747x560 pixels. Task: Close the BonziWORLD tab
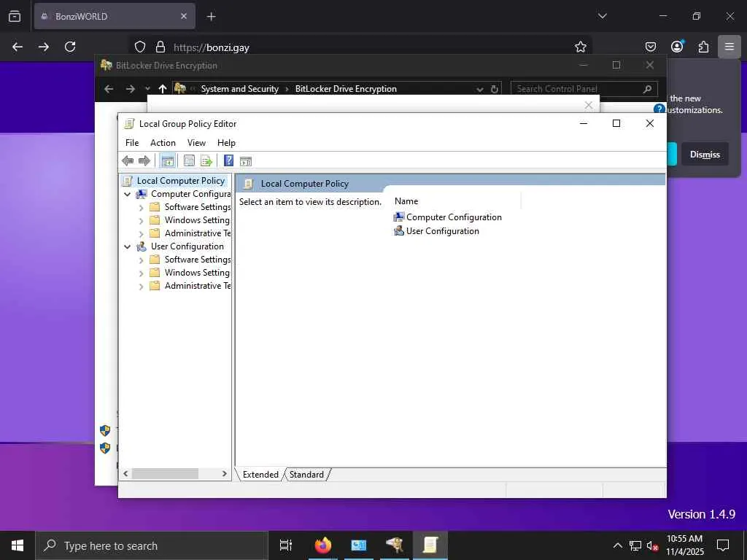(184, 16)
